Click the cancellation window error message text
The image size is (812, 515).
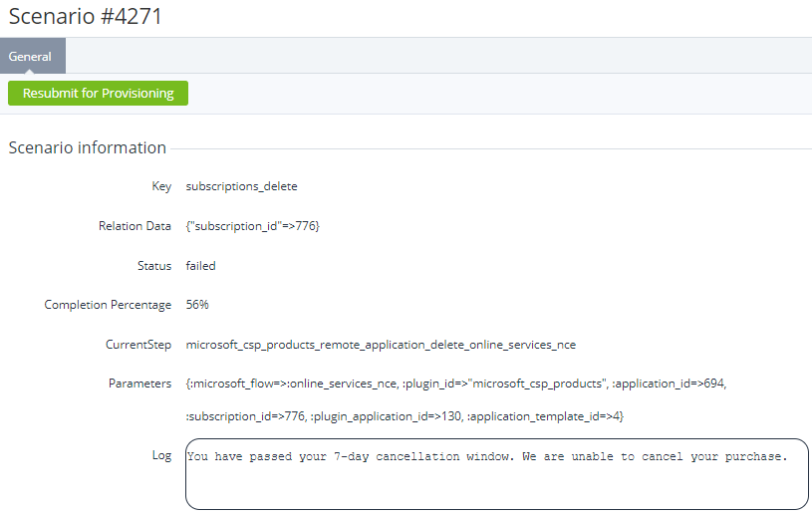[487, 456]
